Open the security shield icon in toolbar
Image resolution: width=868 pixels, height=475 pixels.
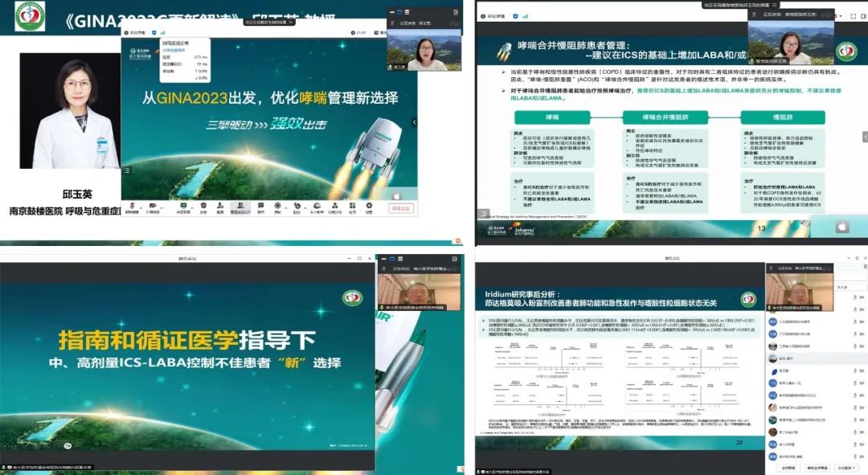coord(203,204)
